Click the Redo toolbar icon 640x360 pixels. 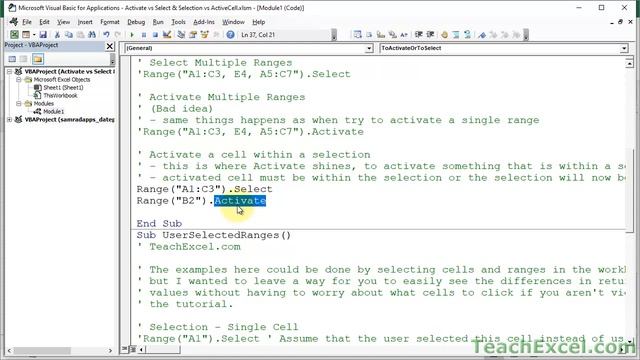[x=118, y=35]
